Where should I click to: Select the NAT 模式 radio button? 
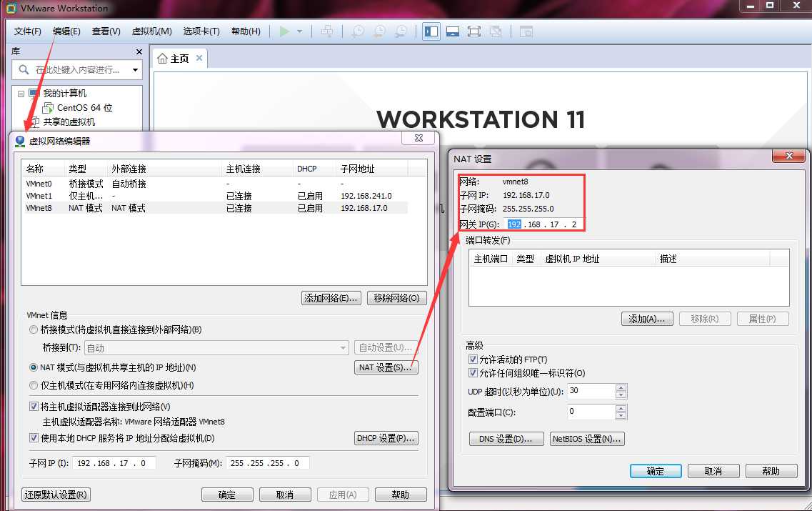(x=34, y=367)
